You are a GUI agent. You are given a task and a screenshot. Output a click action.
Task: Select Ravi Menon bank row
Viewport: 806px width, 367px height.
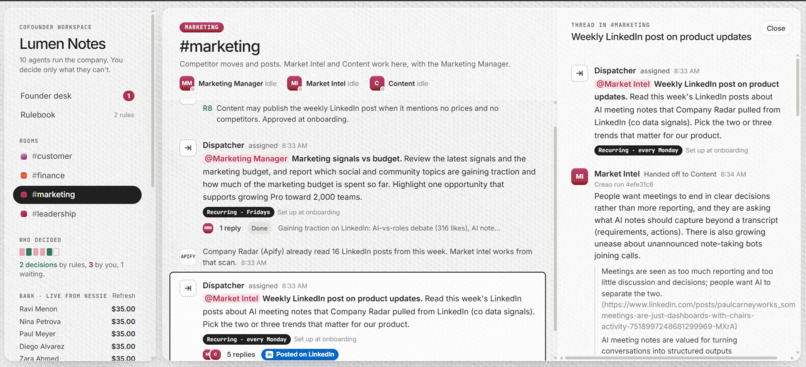click(x=77, y=309)
